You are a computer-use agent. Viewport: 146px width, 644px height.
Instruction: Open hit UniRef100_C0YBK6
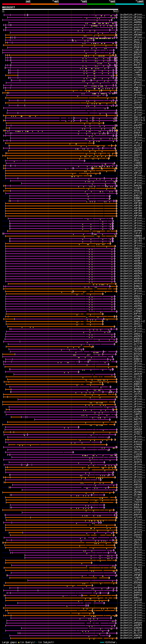131,75
